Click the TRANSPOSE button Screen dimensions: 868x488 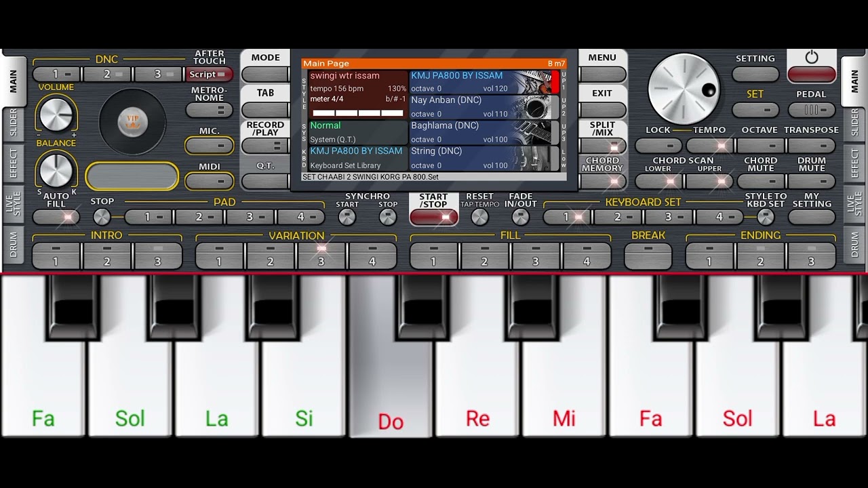[812, 145]
